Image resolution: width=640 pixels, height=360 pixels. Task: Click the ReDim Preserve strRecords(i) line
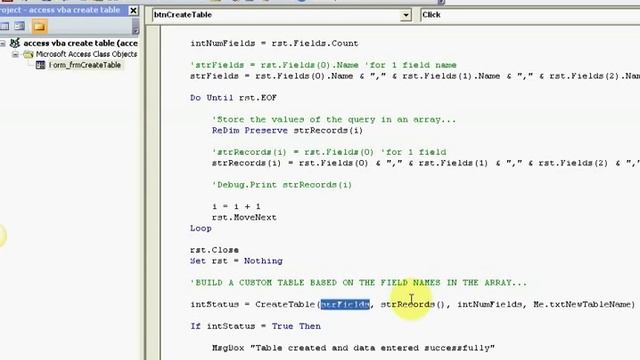tap(287, 131)
